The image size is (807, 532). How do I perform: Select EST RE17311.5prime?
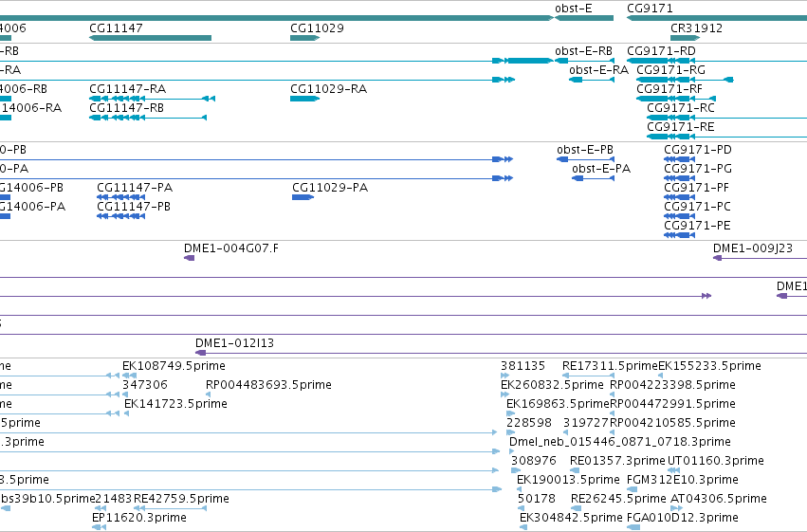point(610,366)
